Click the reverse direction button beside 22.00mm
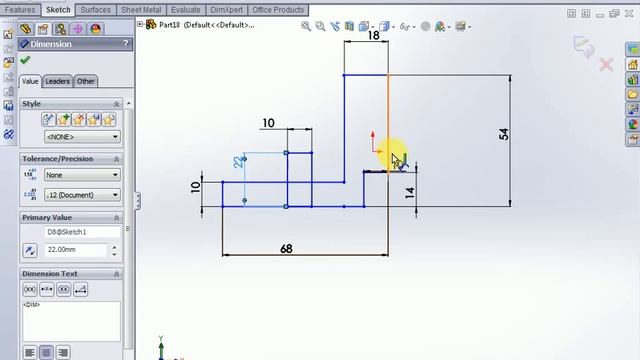The image size is (640, 360). click(x=30, y=250)
